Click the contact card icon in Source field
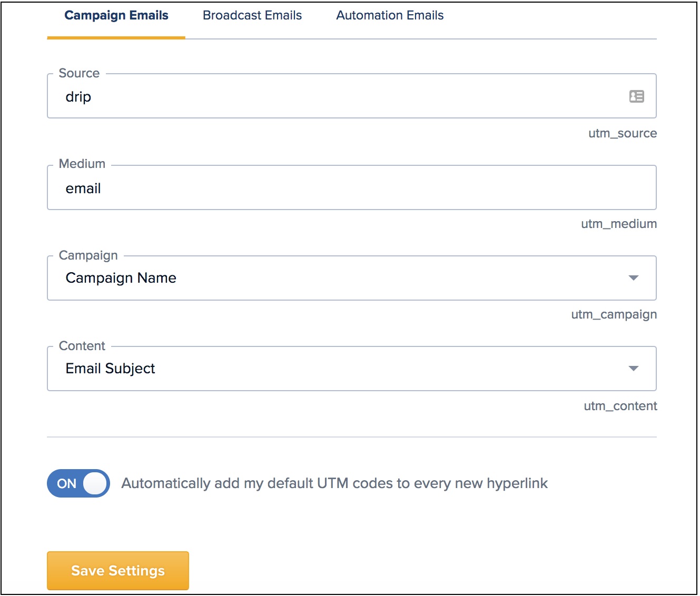The width and height of the screenshot is (700, 596). pyautogui.click(x=636, y=96)
